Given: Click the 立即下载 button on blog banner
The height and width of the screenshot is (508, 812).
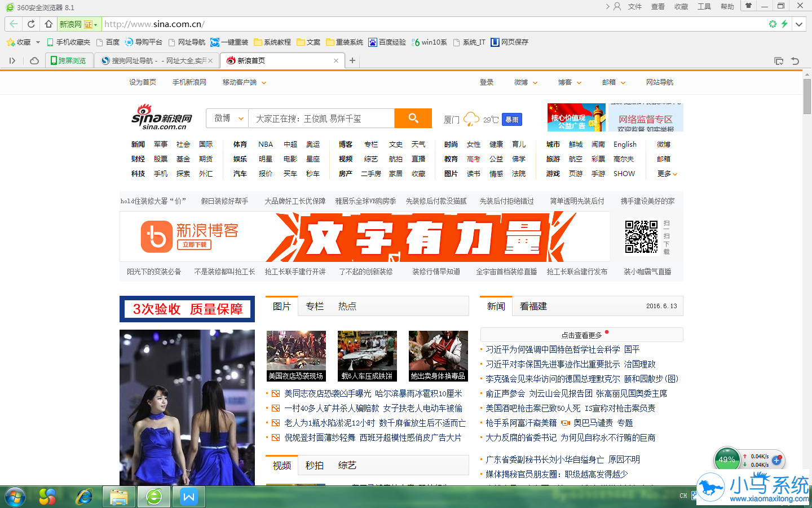Looking at the screenshot, I should (x=195, y=244).
